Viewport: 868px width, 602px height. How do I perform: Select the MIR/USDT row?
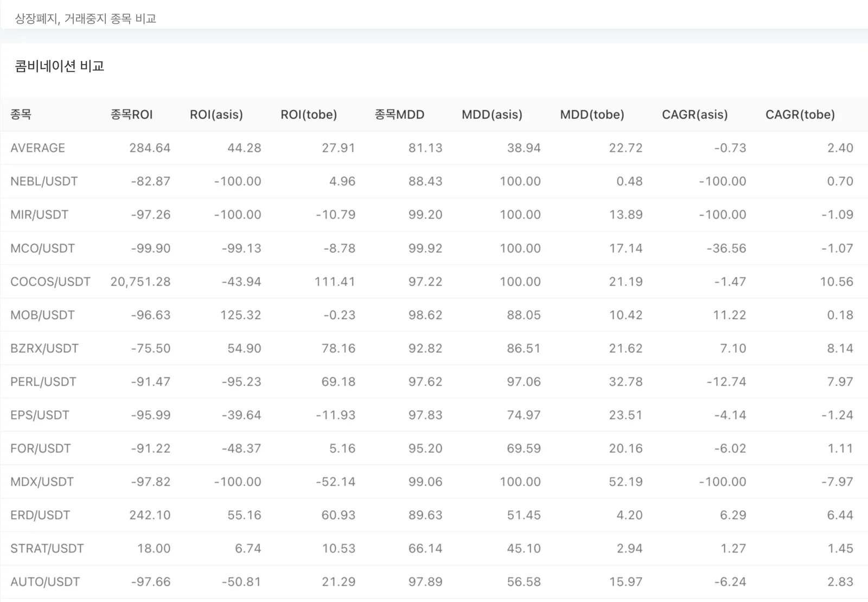(x=434, y=214)
